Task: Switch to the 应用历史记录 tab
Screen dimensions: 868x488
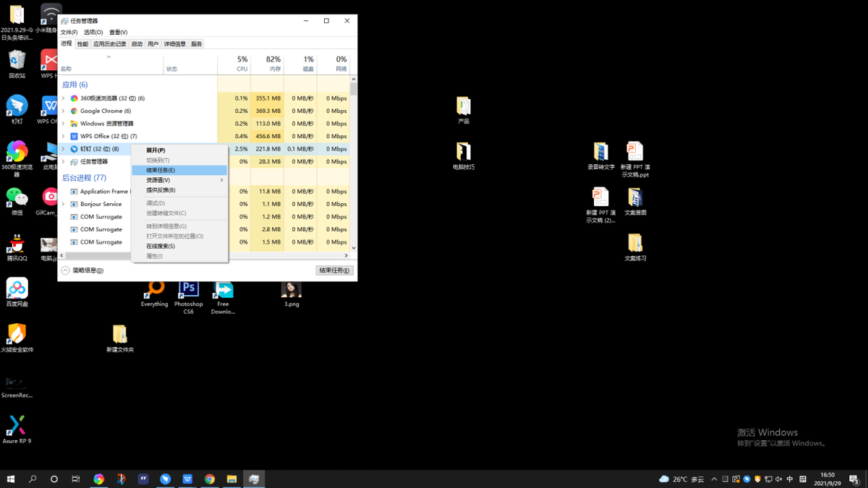Action: pyautogui.click(x=109, y=44)
